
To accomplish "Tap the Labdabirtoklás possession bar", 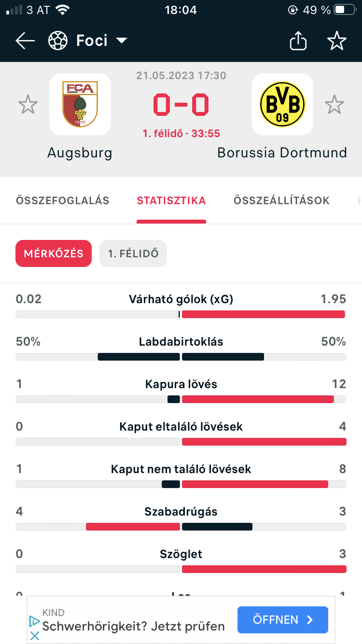I will [181, 357].
